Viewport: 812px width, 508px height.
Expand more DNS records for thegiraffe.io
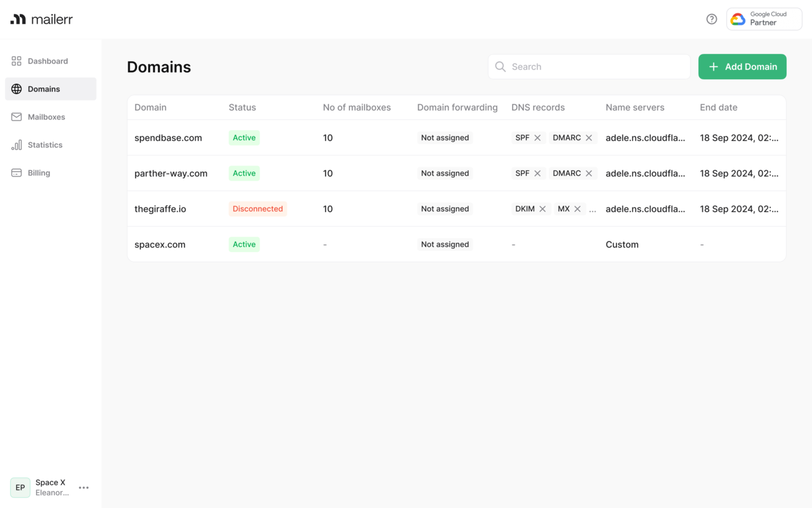(593, 210)
